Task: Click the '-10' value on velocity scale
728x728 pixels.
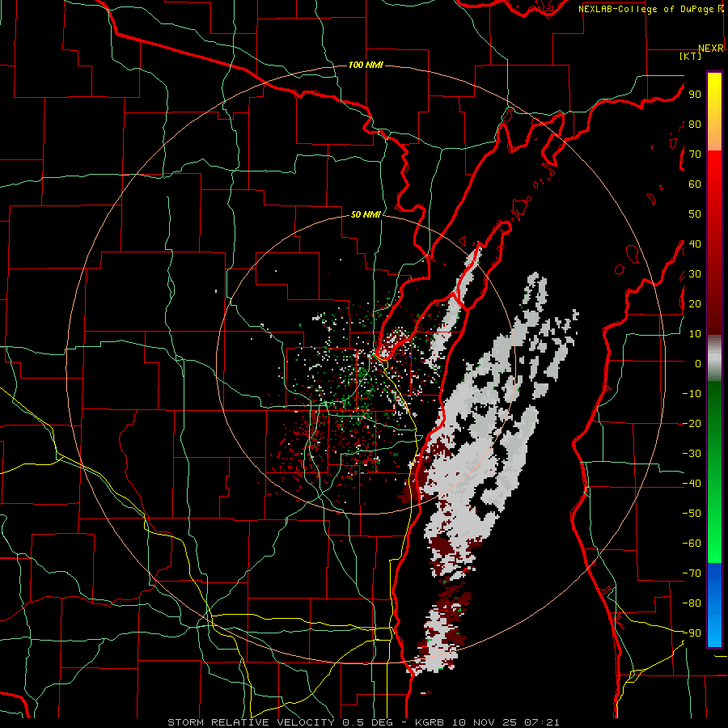Action: tap(692, 394)
